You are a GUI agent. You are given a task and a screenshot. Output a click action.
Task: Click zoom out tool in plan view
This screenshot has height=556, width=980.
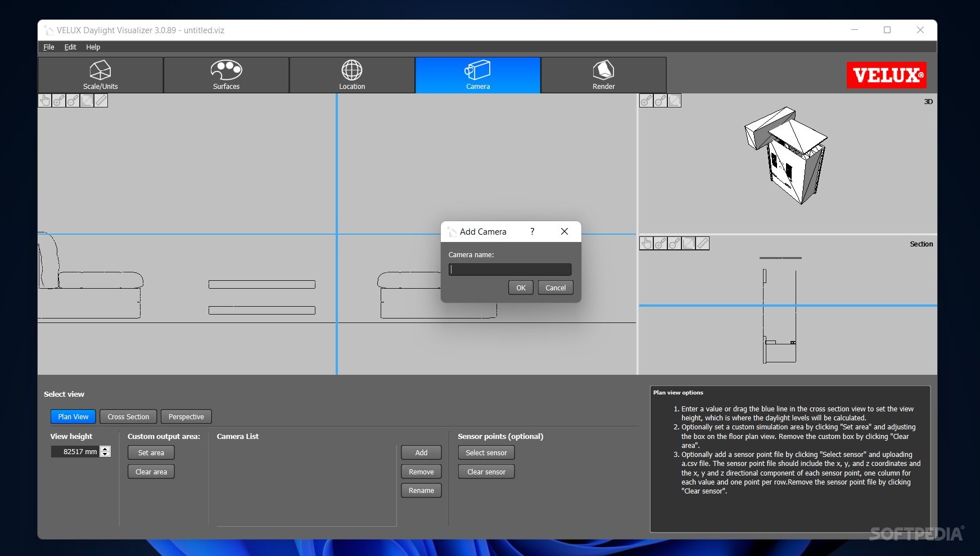click(73, 101)
